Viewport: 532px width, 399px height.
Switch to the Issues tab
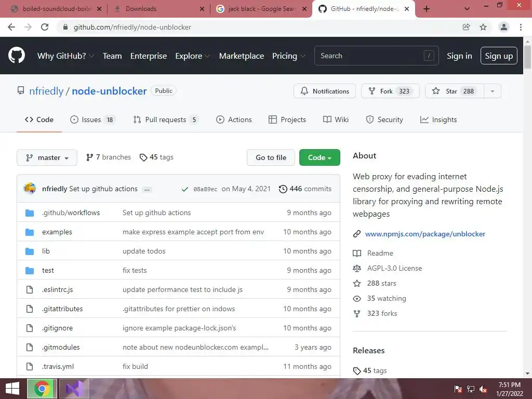pyautogui.click(x=92, y=119)
